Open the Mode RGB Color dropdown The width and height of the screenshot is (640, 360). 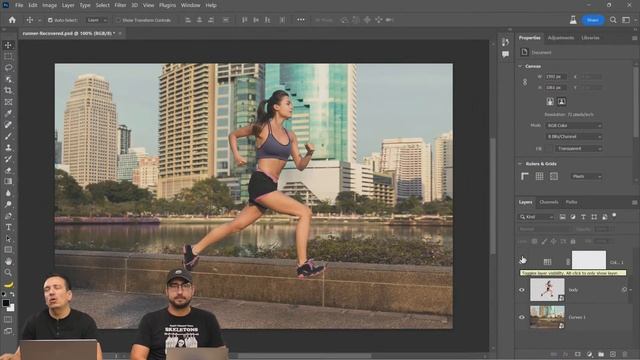click(574, 126)
